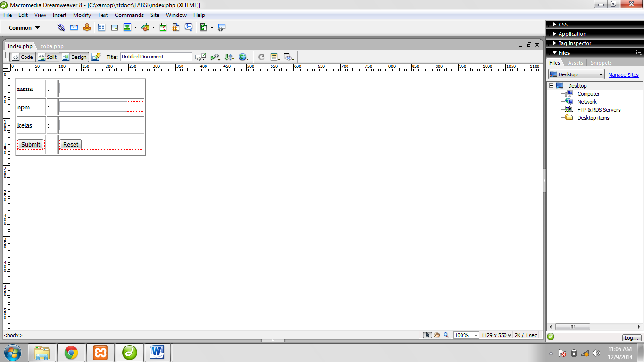Open the Common insert category dropdown
644x362 pixels.
[x=24, y=28]
